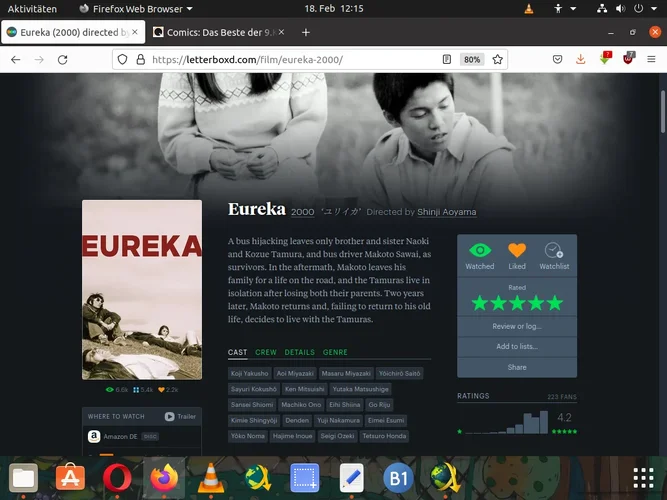Click the 6.6k watched count
667x500 pixels.
click(x=117, y=390)
